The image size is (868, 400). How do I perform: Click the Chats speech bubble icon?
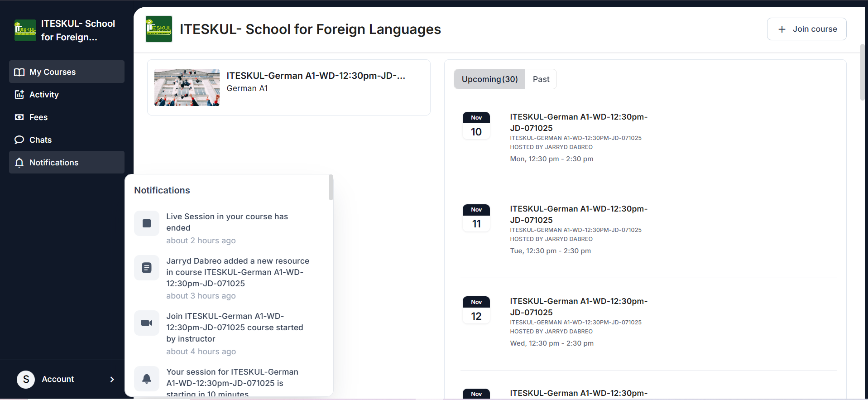pos(19,140)
